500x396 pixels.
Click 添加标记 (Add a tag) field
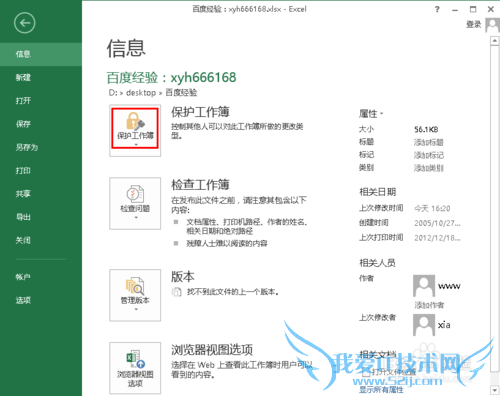[429, 155]
